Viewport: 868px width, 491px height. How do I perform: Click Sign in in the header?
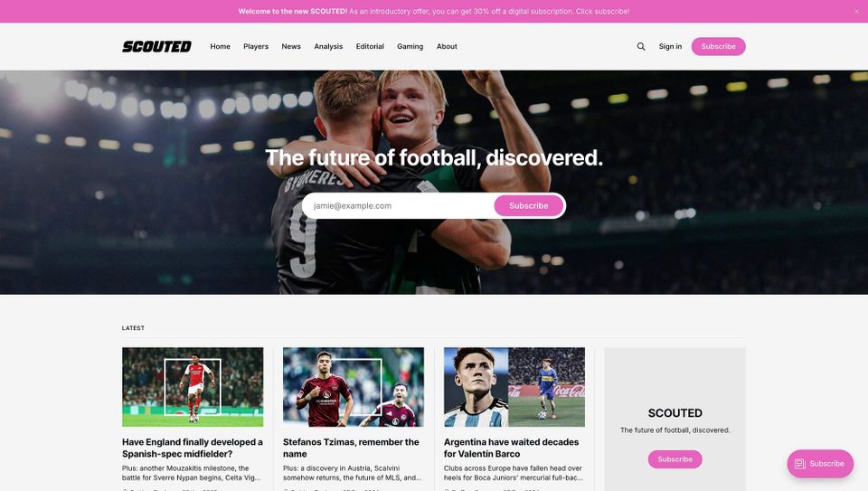pyautogui.click(x=670, y=46)
